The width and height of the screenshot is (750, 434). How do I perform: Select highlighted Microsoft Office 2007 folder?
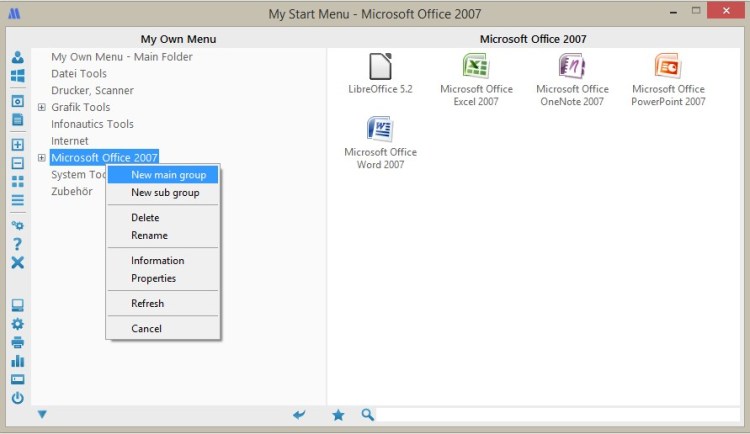click(x=104, y=157)
